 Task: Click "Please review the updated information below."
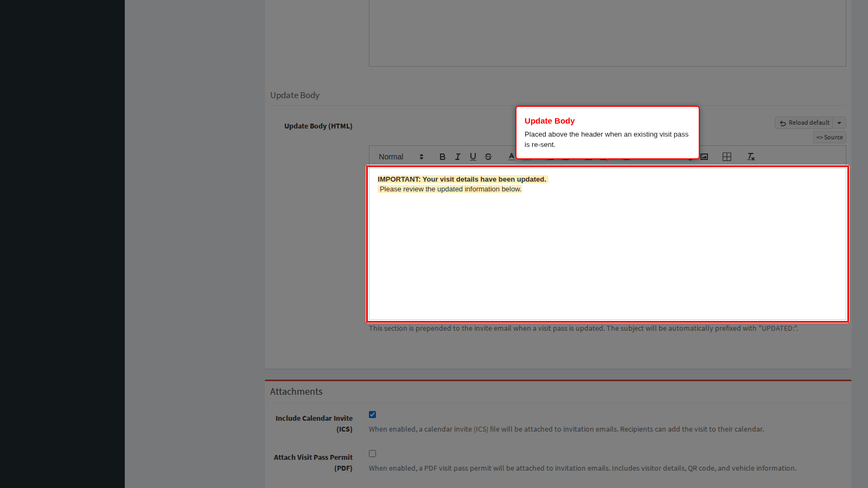tap(450, 189)
